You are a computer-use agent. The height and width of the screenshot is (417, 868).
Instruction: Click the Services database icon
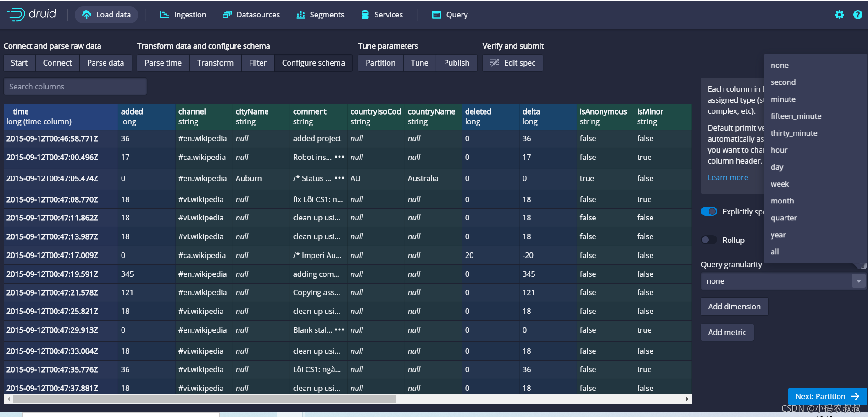pos(365,15)
